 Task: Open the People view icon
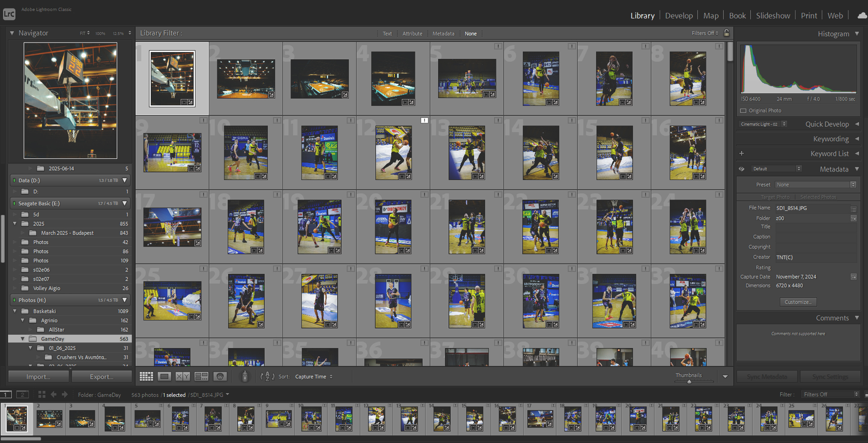click(220, 376)
